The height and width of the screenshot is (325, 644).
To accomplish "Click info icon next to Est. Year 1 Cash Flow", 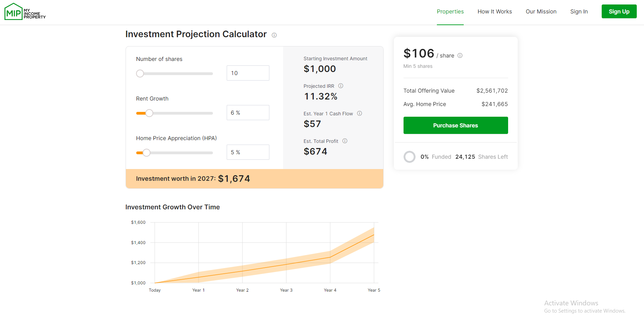I will tap(359, 113).
